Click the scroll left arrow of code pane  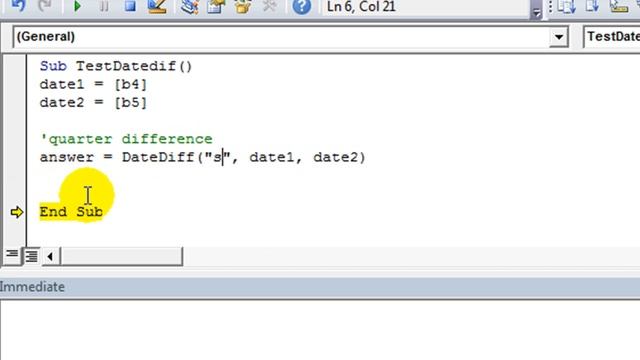click(50, 256)
